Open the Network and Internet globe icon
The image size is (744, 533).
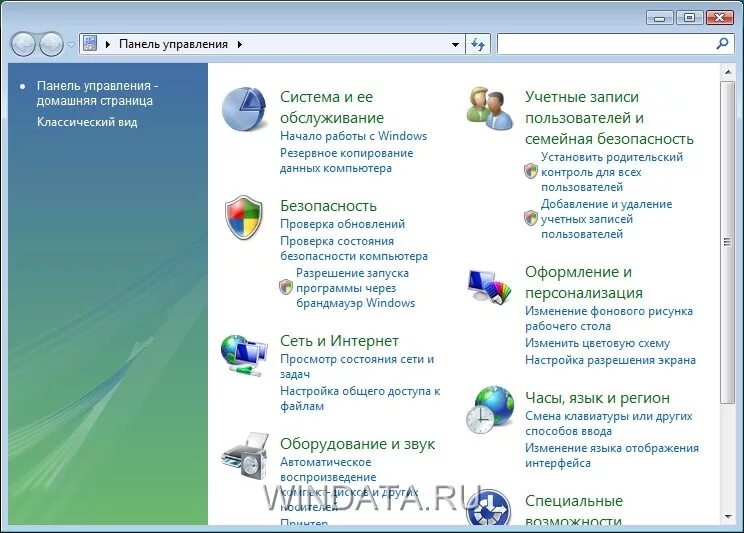pos(244,356)
